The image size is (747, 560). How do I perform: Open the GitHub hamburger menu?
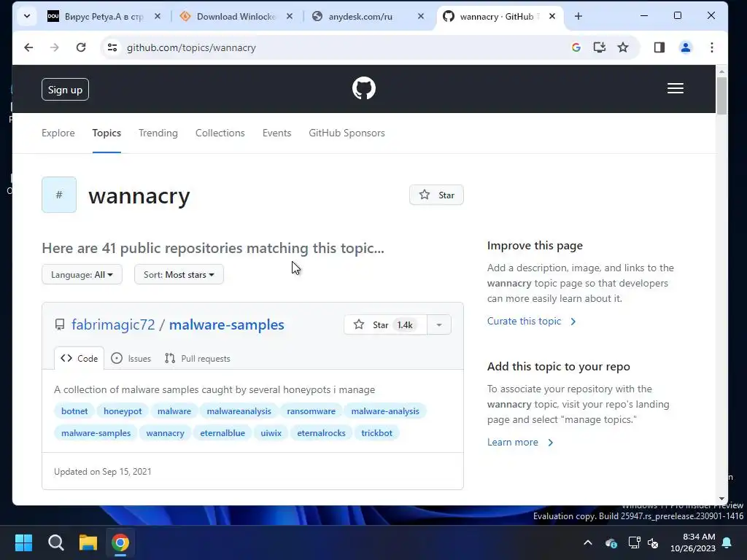point(675,88)
